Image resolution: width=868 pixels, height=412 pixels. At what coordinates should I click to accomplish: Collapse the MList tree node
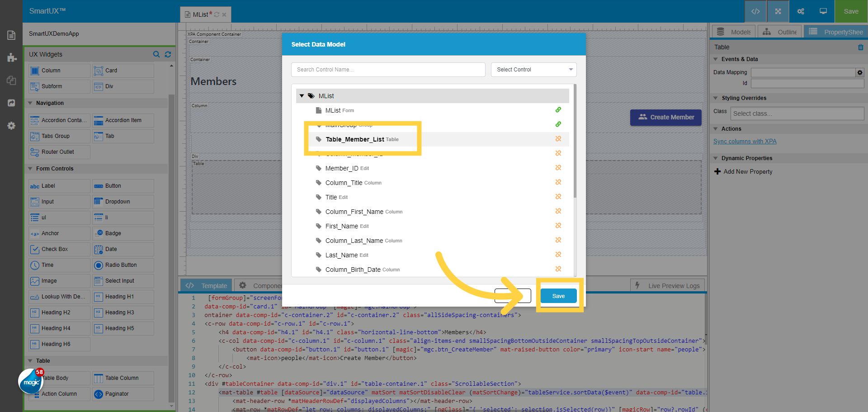click(x=302, y=95)
